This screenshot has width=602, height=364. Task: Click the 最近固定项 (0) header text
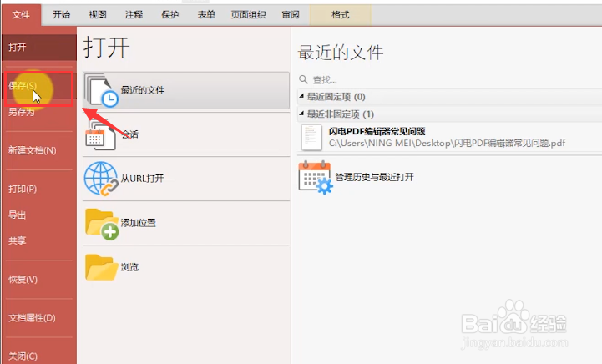(336, 97)
